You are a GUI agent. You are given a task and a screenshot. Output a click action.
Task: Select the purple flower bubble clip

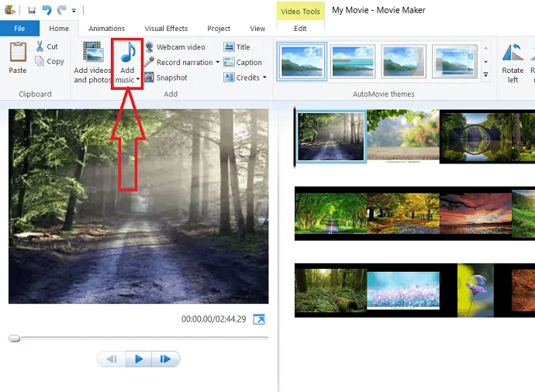tap(475, 291)
